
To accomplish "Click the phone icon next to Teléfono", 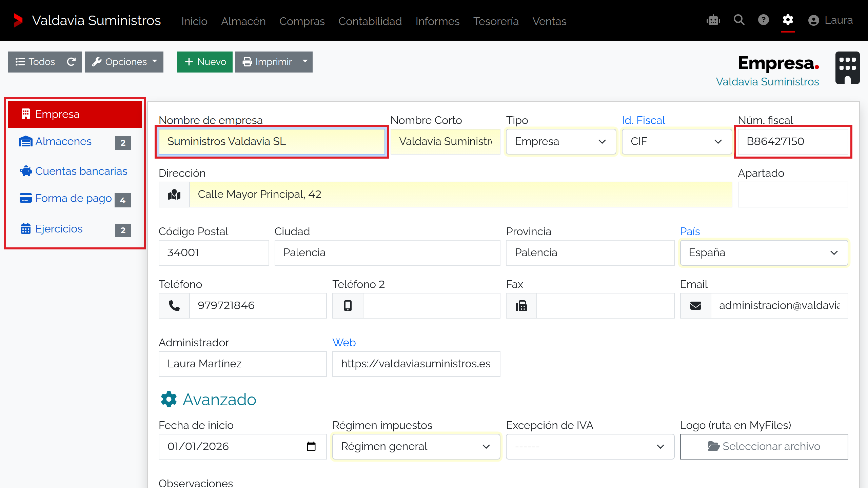I will tap(174, 306).
